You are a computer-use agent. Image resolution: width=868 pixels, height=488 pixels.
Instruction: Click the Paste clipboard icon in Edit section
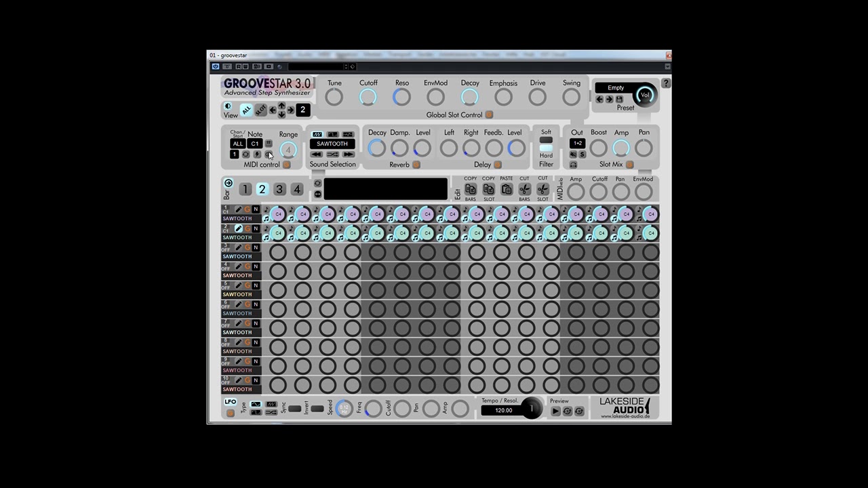[507, 189]
